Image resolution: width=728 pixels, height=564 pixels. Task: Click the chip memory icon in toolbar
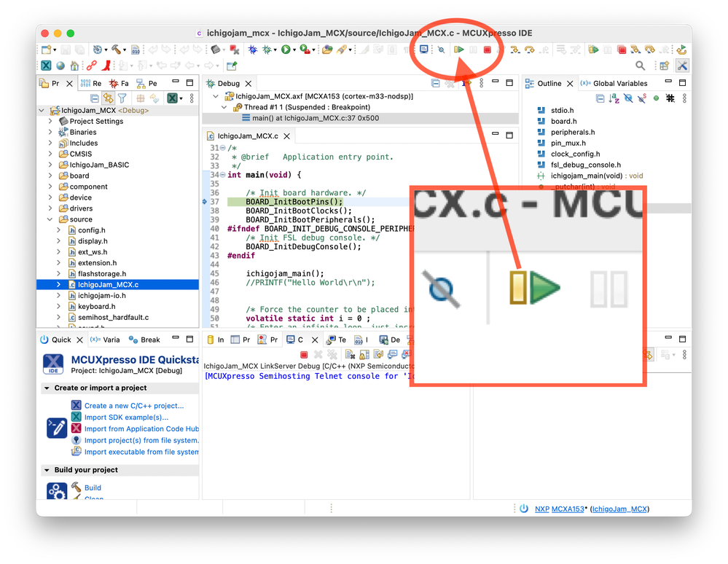(x=216, y=50)
